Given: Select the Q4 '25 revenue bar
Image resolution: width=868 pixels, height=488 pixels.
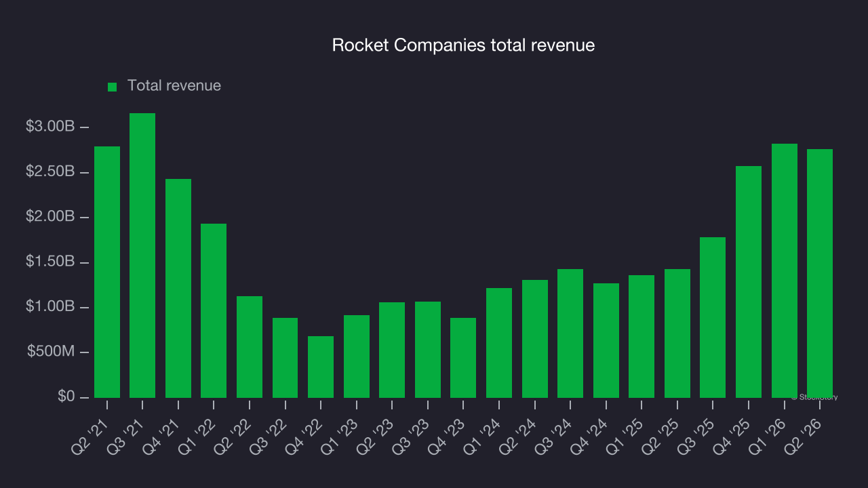Looking at the screenshot, I should point(749,282).
